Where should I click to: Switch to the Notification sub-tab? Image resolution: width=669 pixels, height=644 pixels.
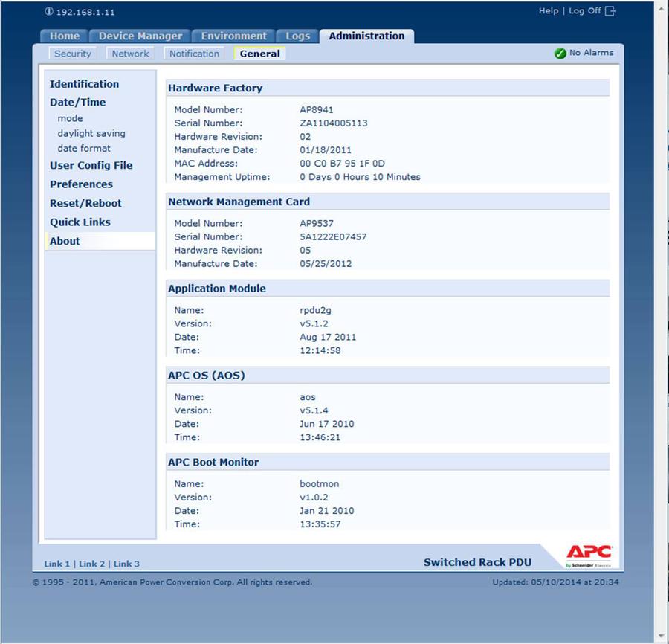[194, 54]
